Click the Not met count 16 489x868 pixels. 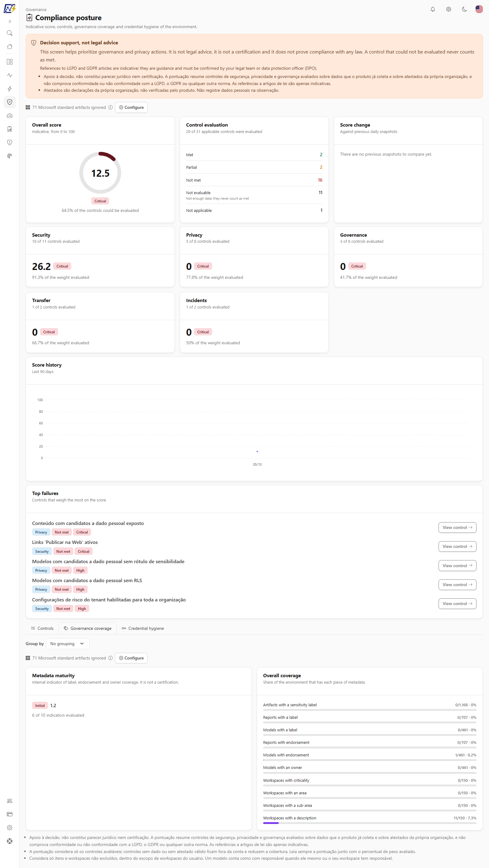tap(320, 180)
